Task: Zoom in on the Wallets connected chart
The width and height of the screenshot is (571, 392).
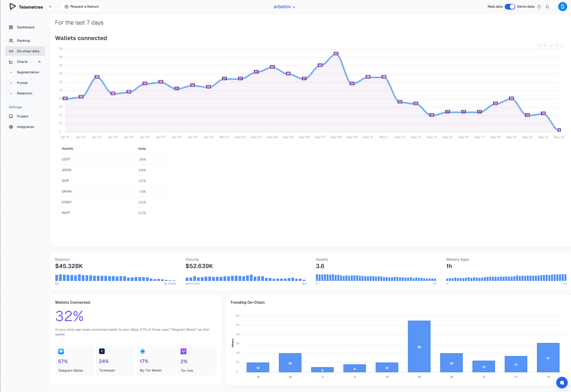Action: [541, 45]
